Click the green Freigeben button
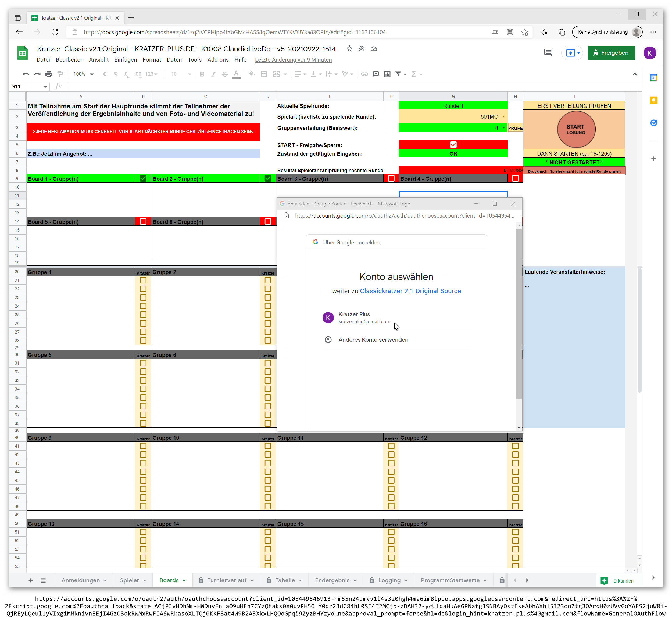Image resolution: width=672 pixels, height=617 pixels. pos(611,53)
